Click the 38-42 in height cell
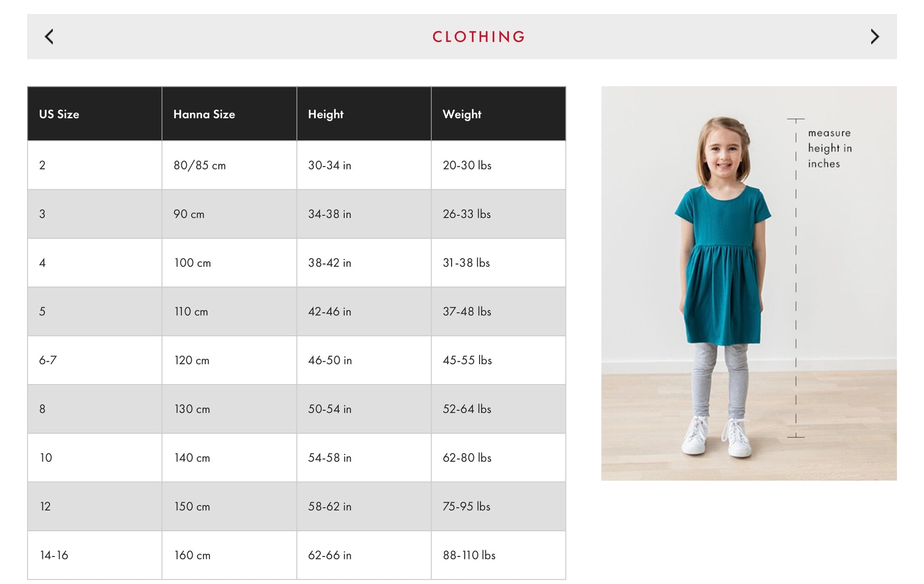This screenshot has width=924, height=584. click(330, 263)
